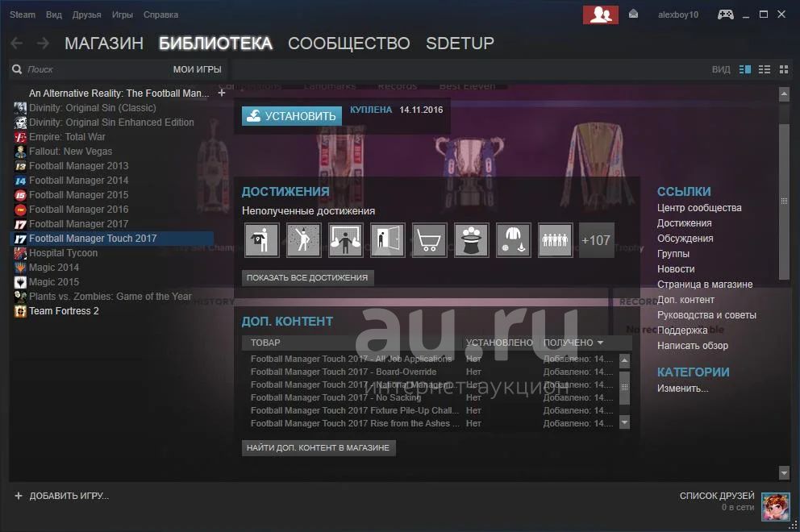The image size is (800, 532).
Task: Click the Football Manager 2016 game icon
Action: (x=20, y=209)
